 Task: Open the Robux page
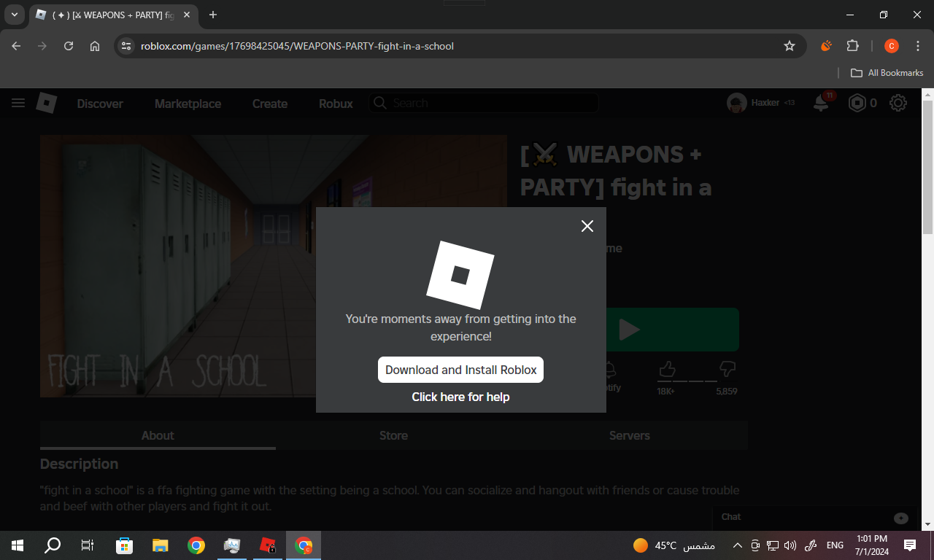click(x=336, y=104)
